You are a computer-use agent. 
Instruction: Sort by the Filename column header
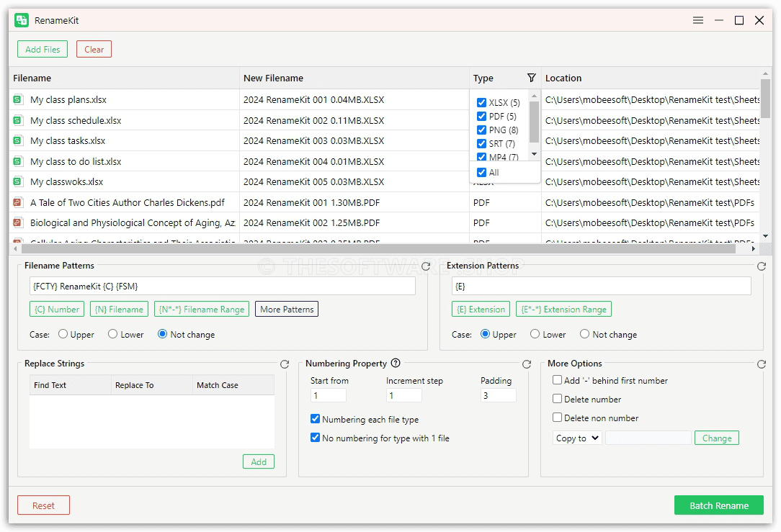[124, 78]
